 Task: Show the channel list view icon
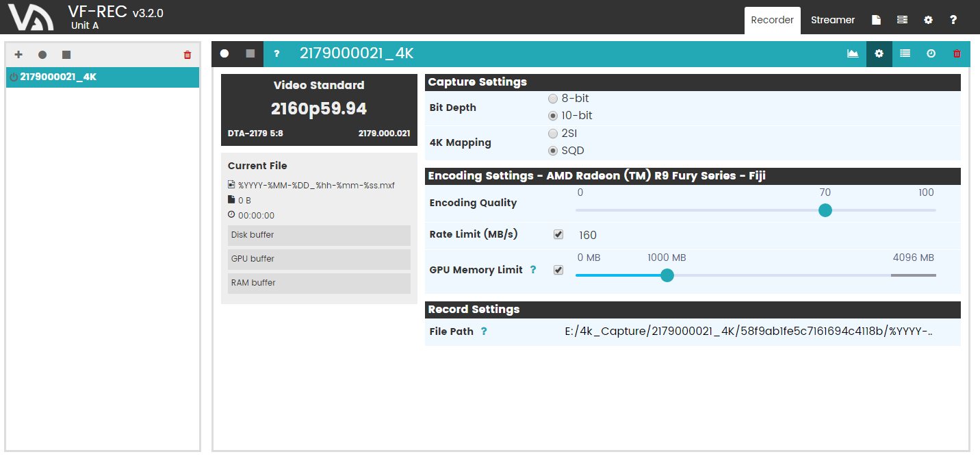[905, 53]
